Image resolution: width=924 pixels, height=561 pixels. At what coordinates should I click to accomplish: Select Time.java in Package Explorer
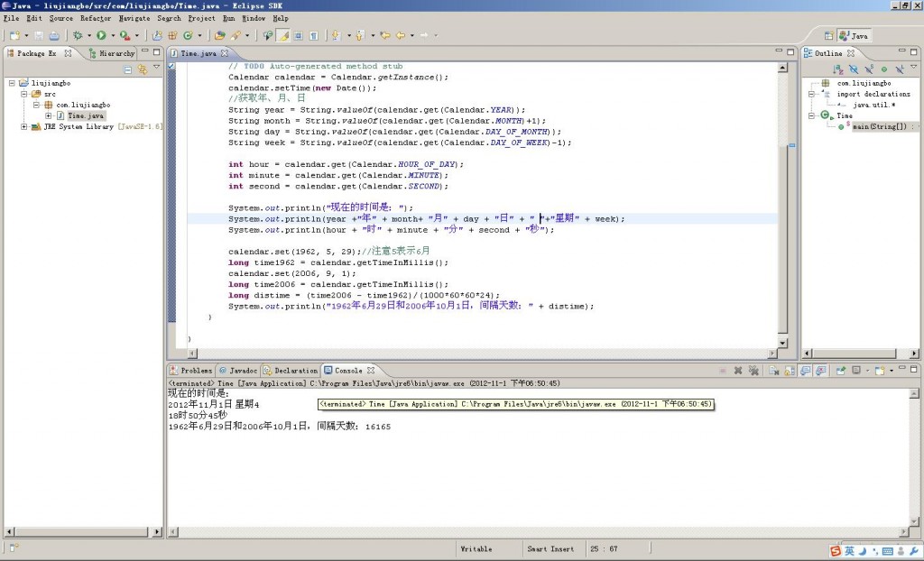[85, 115]
